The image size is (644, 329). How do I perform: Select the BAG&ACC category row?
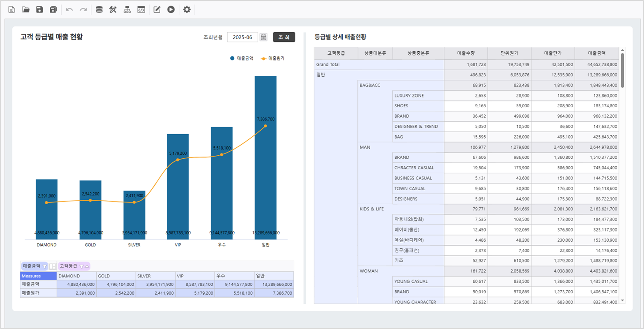click(401, 85)
